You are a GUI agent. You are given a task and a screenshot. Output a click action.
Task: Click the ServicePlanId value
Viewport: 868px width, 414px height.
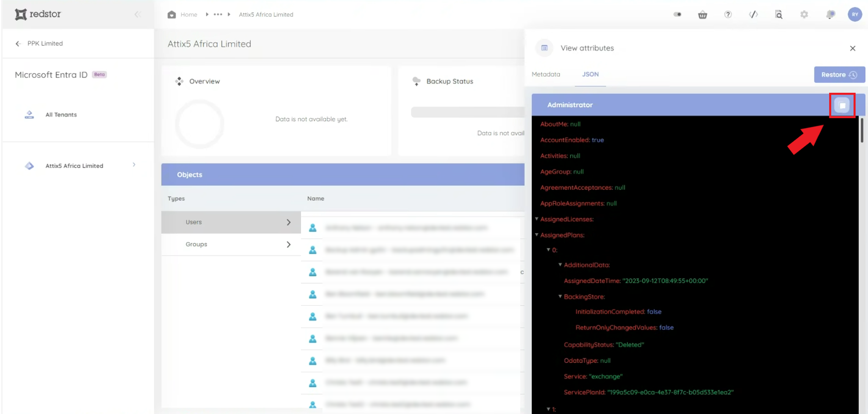click(670, 393)
